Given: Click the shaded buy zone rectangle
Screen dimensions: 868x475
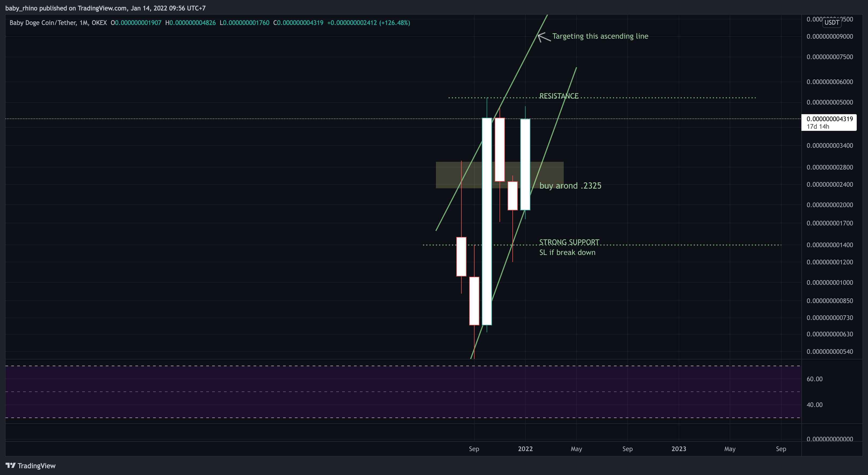Looking at the screenshot, I should [x=499, y=175].
